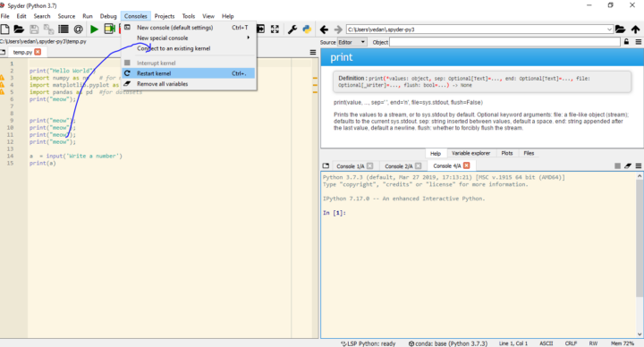Viewport: 644px width, 347px height.
Task: Go forward with the right arrow icon
Action: click(338, 30)
